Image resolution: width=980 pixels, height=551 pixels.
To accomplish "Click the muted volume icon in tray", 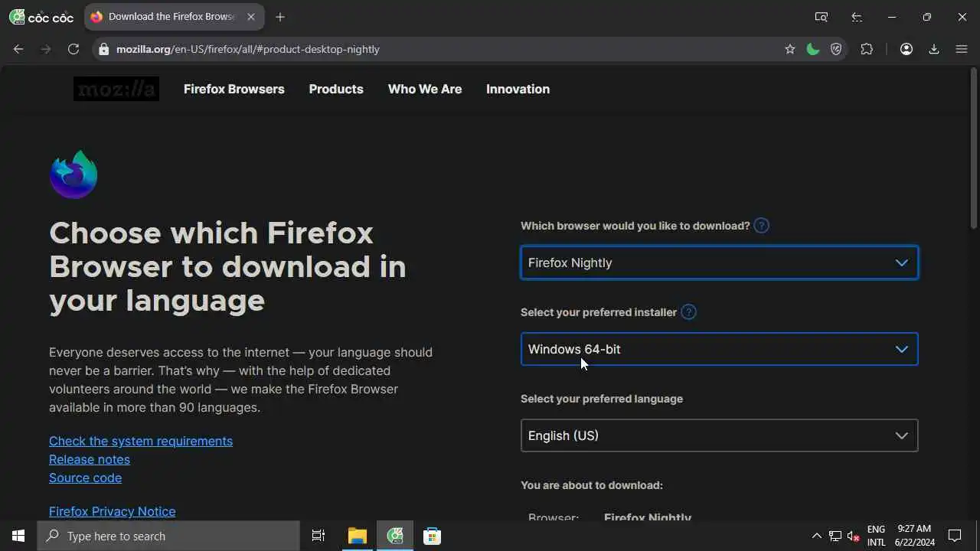I will (854, 536).
